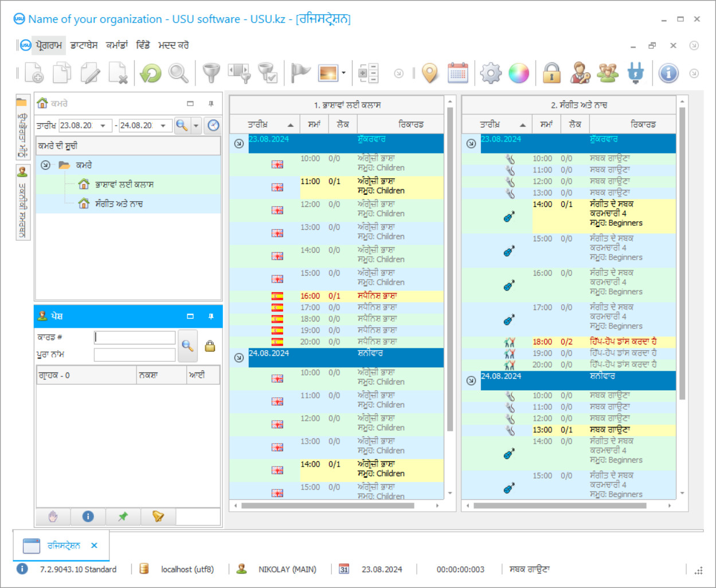The height and width of the screenshot is (588, 716).
Task: Collapse 23.08.2024 group in music schedule
Action: (x=471, y=143)
